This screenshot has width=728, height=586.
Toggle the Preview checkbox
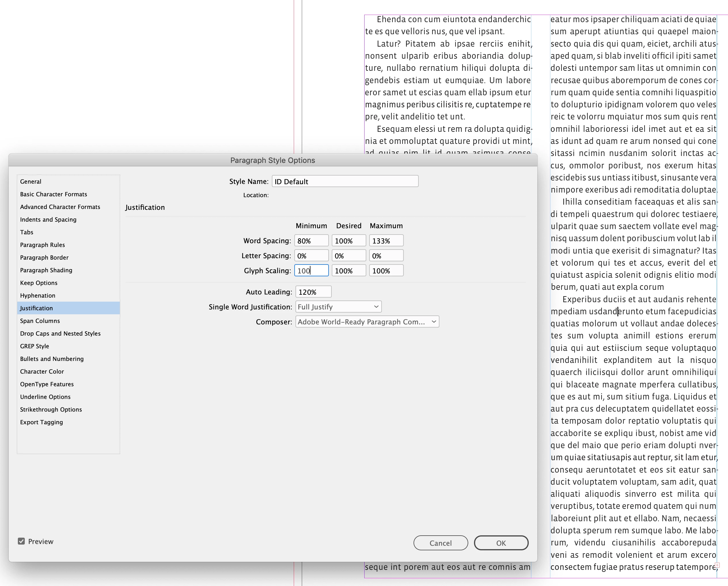coord(21,541)
